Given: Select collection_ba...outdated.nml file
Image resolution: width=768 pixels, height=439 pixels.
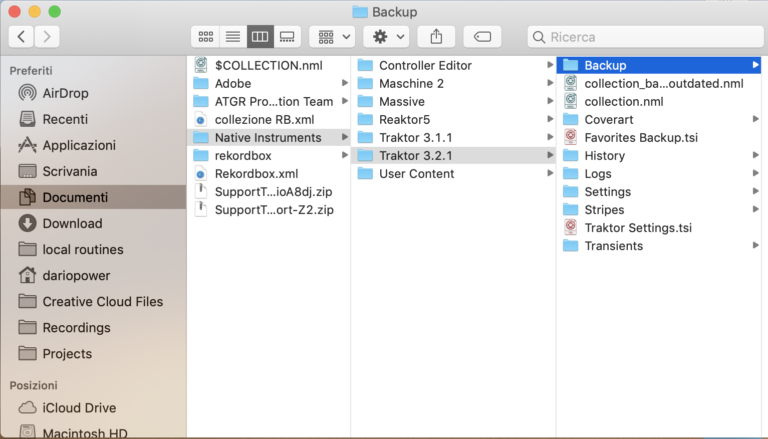Looking at the screenshot, I should 659,83.
